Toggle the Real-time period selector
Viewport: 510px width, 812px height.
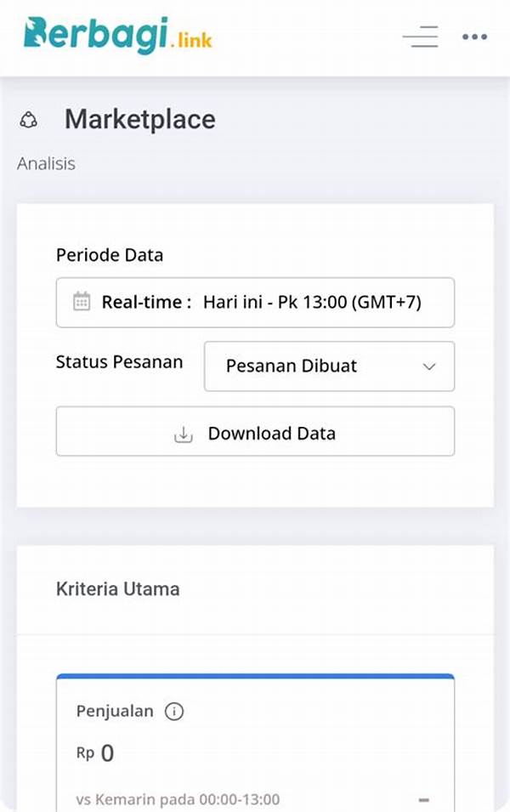(255, 302)
